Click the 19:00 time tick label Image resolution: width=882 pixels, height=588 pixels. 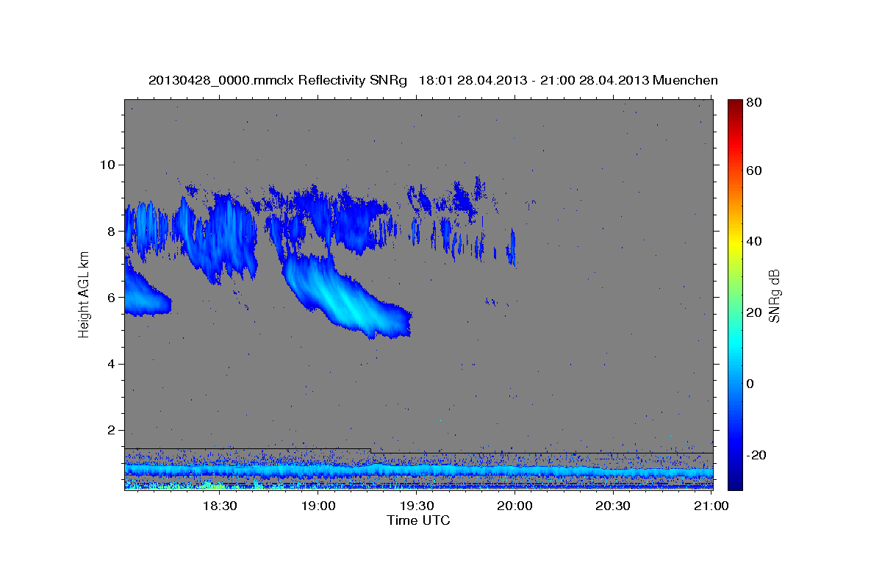[x=318, y=506]
